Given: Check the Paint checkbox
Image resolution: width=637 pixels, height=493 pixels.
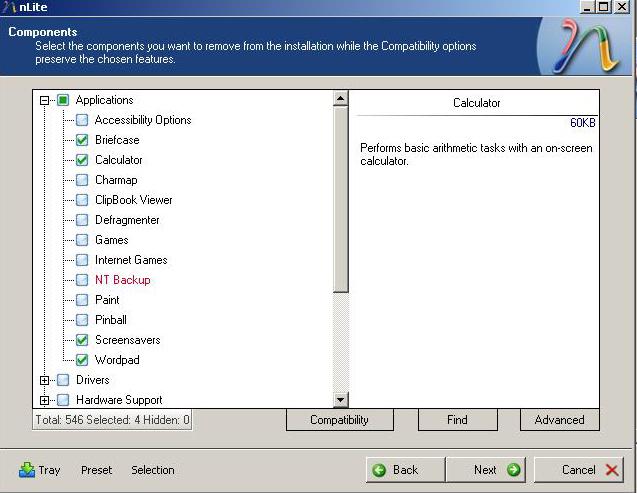Looking at the screenshot, I should [82, 300].
